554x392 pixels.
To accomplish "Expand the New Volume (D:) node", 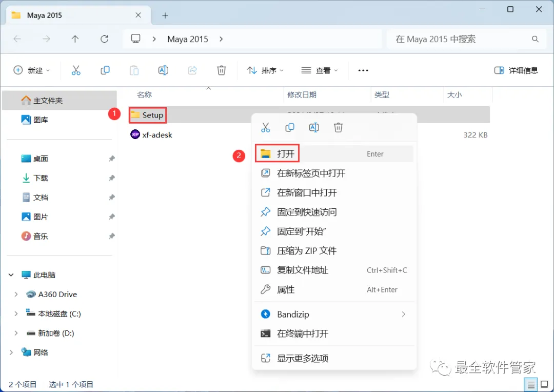I will (16, 333).
